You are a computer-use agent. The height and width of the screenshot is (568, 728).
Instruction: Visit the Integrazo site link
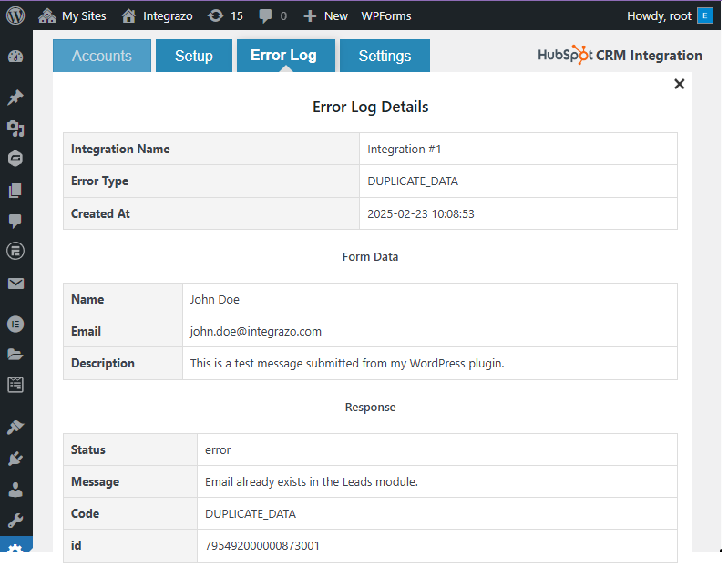157,16
